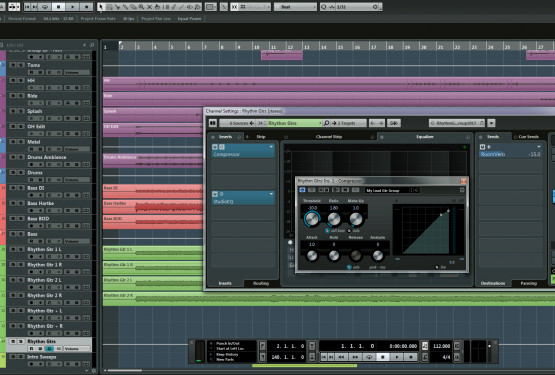Viewport: 555px width, 375px height.
Task: Select the Intro Sweeps track
Action: [x=48, y=360]
